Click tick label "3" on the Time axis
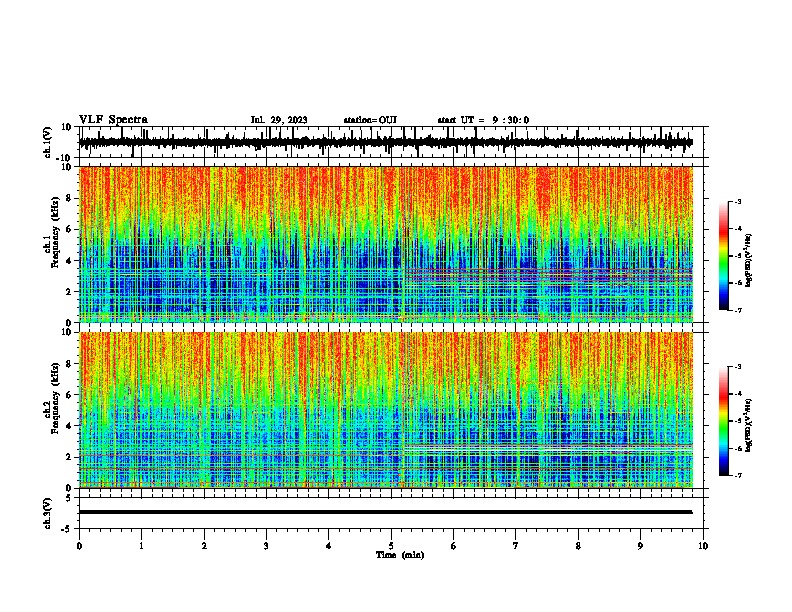Viewport: 792px width, 612px height. [266, 546]
